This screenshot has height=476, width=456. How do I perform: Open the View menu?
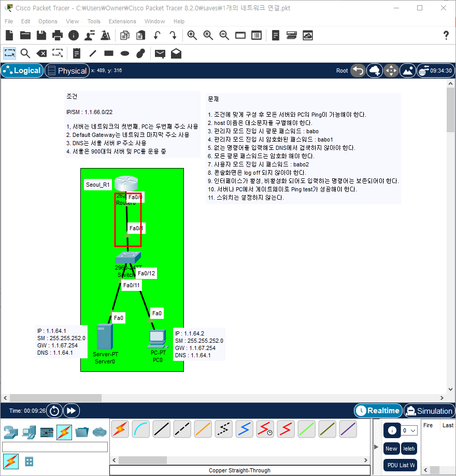72,21
